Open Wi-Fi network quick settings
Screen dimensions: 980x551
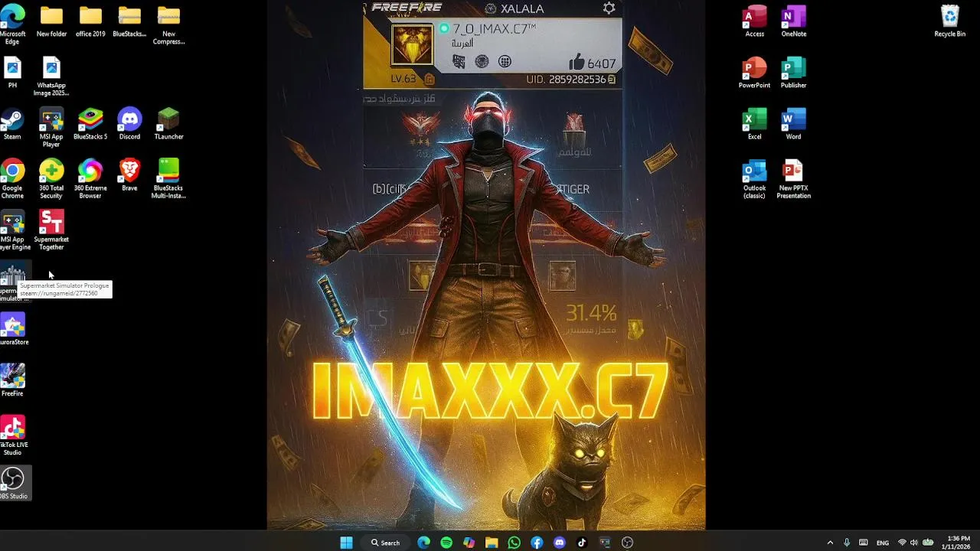tap(901, 543)
